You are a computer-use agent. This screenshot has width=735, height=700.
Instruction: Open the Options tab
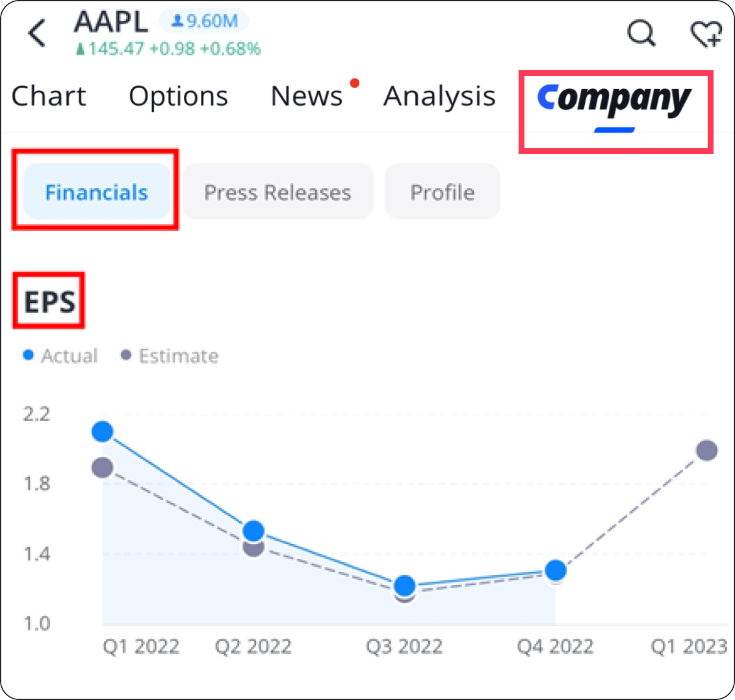[178, 96]
